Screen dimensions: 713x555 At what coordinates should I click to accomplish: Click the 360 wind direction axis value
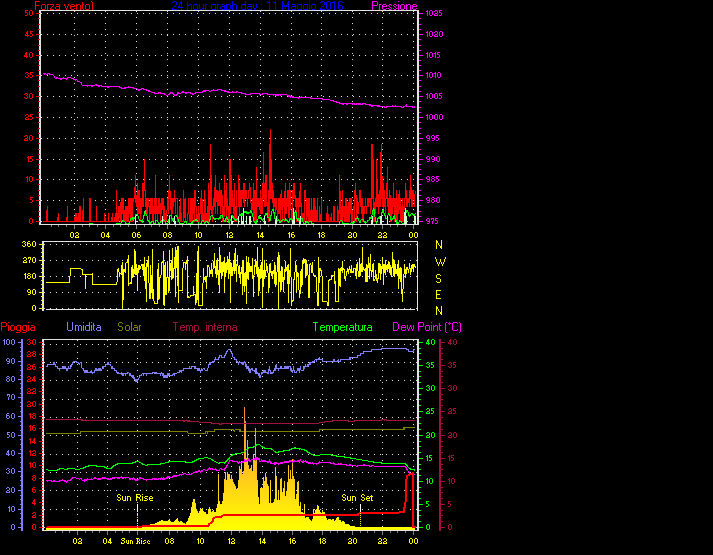tap(28, 244)
